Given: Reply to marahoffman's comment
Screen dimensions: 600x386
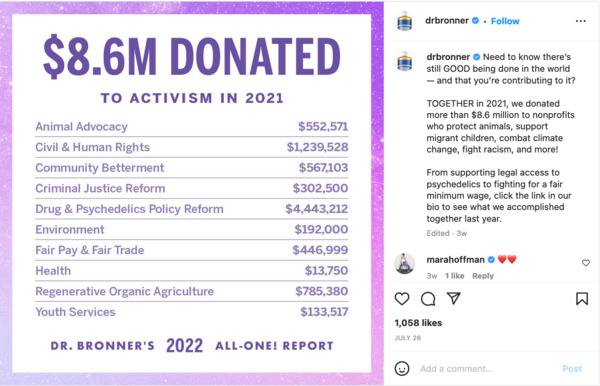Looking at the screenshot, I should (483, 276).
